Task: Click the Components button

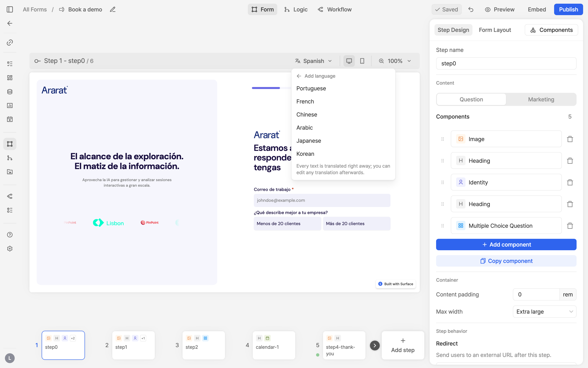Action: click(551, 30)
